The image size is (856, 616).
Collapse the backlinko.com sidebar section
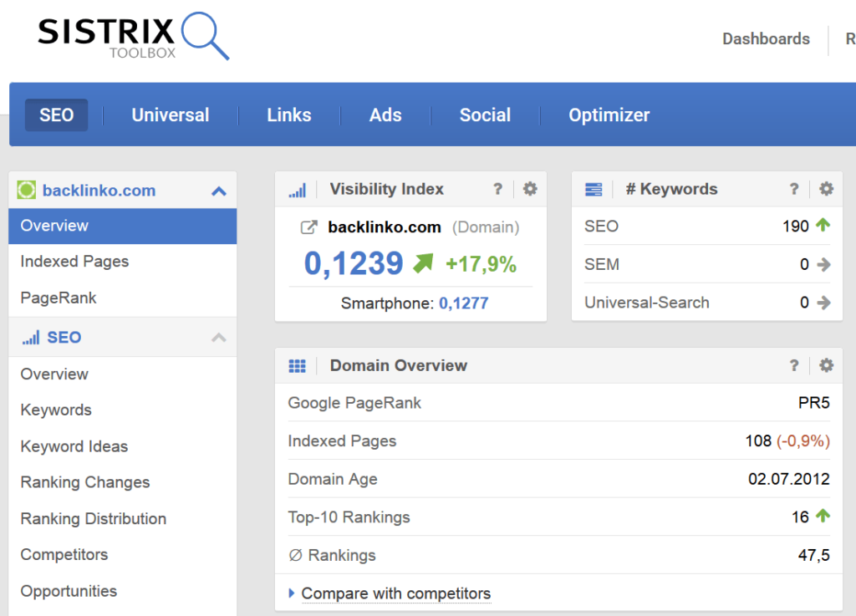pos(219,191)
